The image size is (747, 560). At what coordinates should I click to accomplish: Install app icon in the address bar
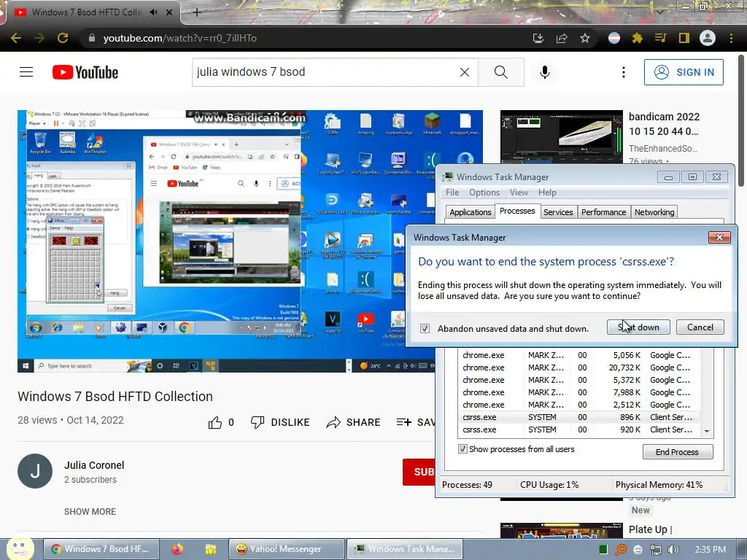pyautogui.click(x=538, y=38)
